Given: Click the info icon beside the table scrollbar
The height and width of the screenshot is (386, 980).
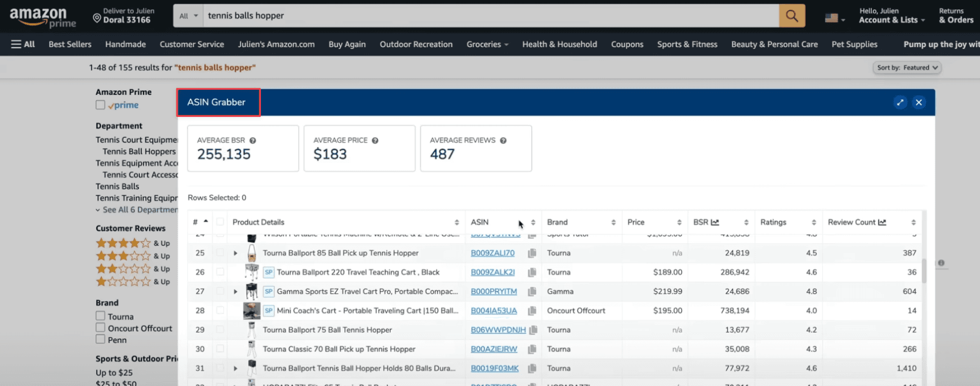Looking at the screenshot, I should 941,263.
